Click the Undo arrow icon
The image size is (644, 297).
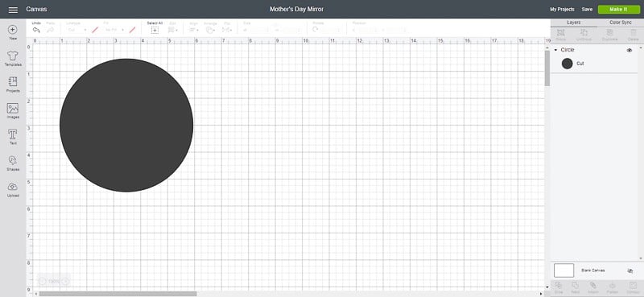[x=36, y=30]
